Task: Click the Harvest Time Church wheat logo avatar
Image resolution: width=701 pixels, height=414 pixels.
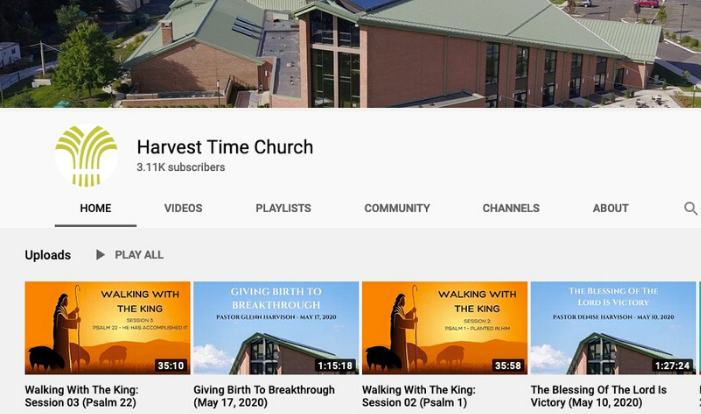Action: [86, 156]
